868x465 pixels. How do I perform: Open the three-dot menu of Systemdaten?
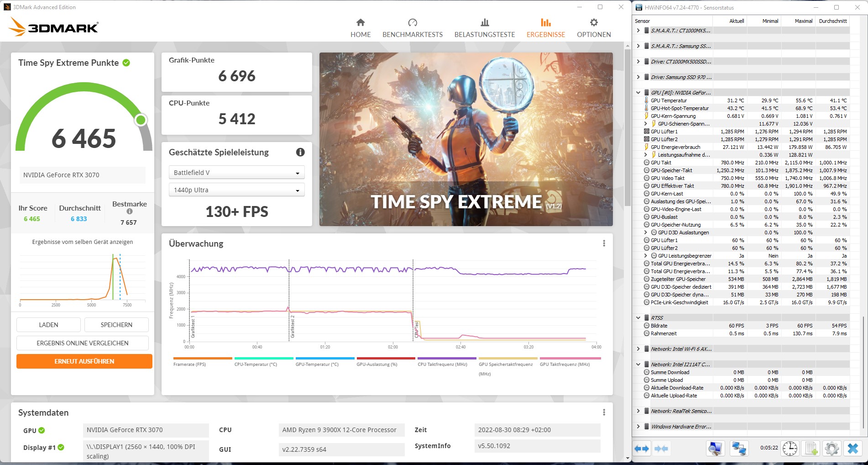point(604,412)
